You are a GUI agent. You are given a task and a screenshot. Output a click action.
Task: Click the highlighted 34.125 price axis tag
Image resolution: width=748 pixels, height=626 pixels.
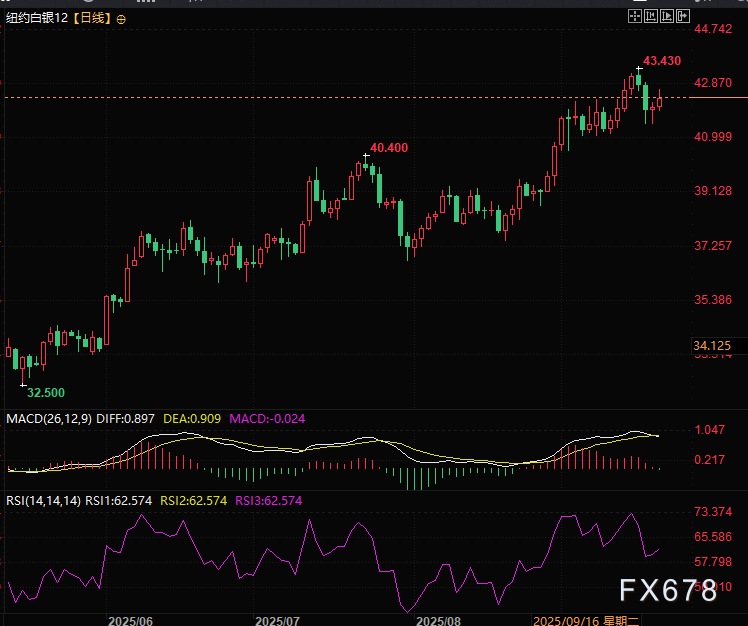712,346
